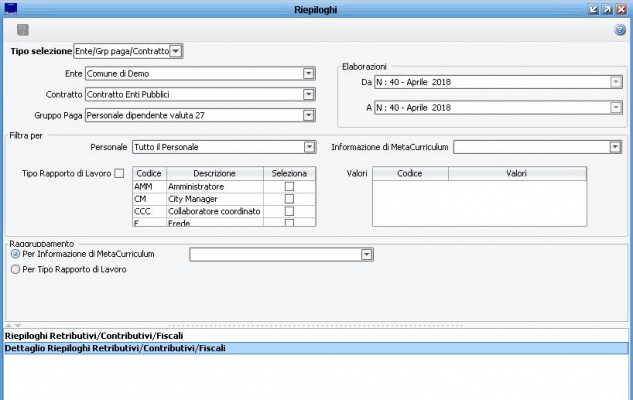
Task: Open Tipo selezione dropdown
Action: click(176, 51)
